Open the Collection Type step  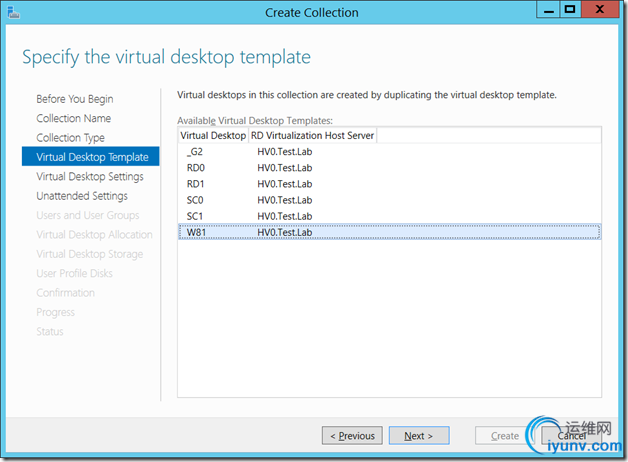coord(70,138)
